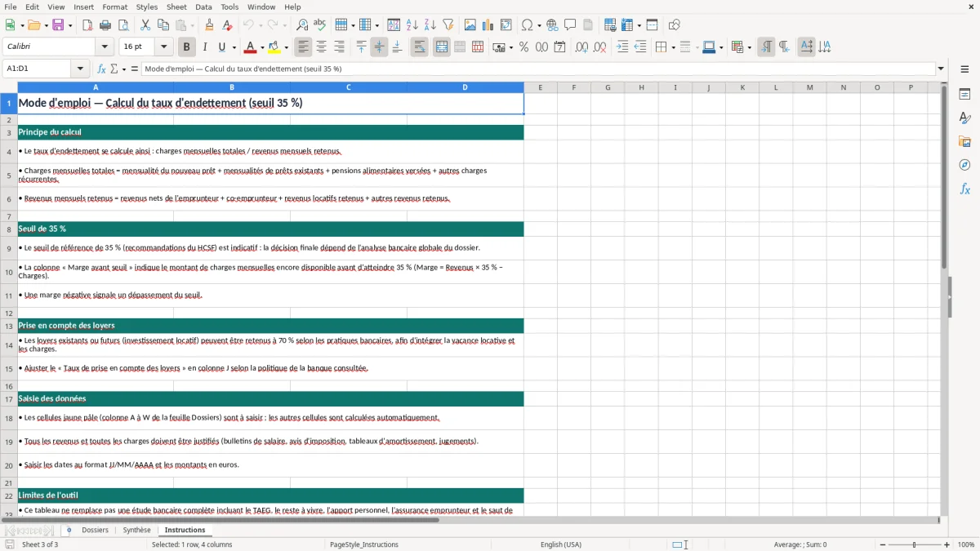The height and width of the screenshot is (551, 980).
Task: Open the Format menu
Action: (x=114, y=7)
